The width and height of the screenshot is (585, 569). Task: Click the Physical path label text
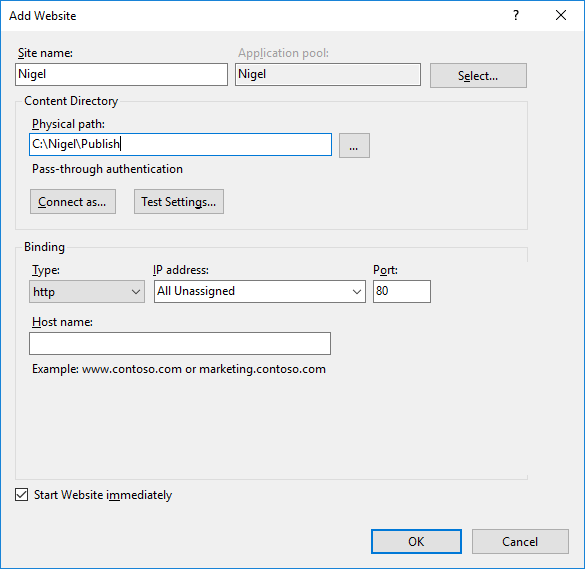coord(68,124)
